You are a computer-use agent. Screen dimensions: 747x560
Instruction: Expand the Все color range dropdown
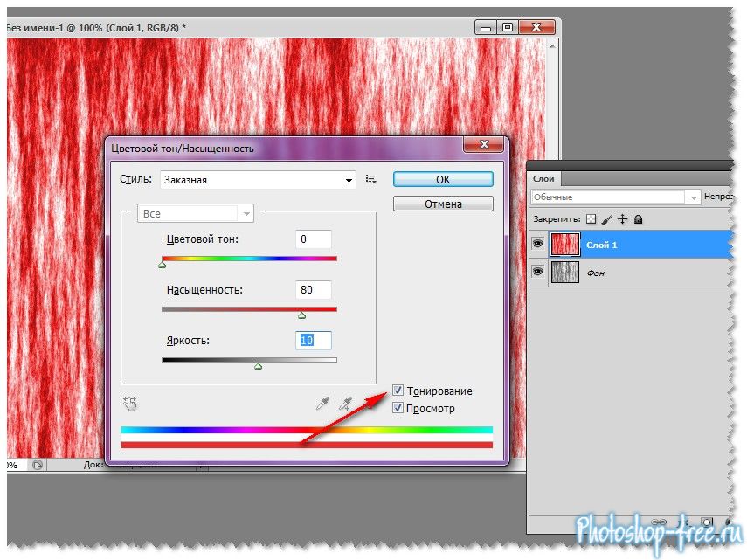click(195, 213)
